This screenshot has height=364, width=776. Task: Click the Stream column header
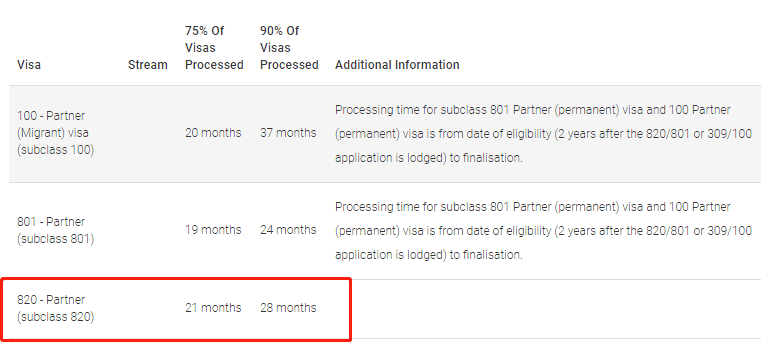tap(147, 65)
